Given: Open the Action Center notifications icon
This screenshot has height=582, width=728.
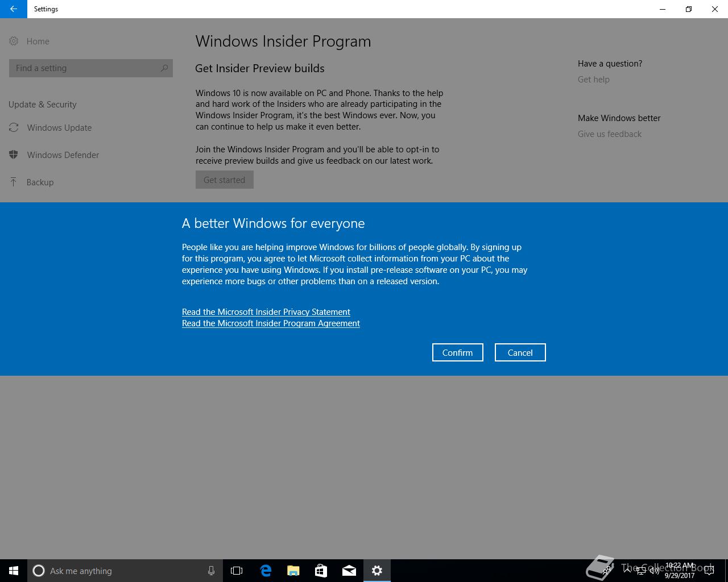Looking at the screenshot, I should [x=709, y=571].
